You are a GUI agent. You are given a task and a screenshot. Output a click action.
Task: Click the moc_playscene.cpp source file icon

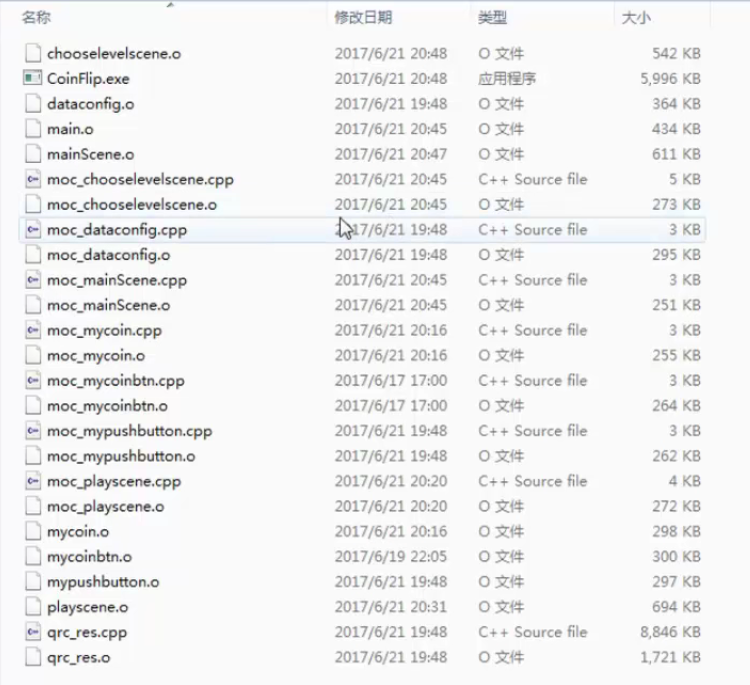33,481
